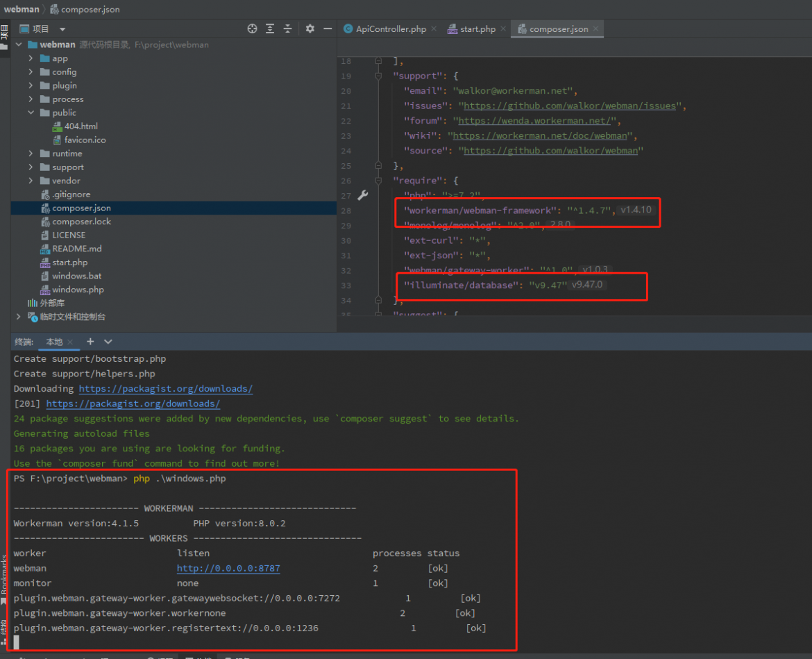
Task: Open the http://0.0.0.0:8787 link in terminal
Action: coord(228,568)
